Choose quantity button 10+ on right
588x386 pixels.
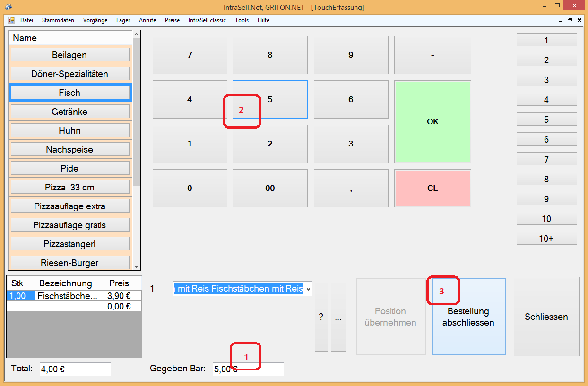(x=546, y=238)
